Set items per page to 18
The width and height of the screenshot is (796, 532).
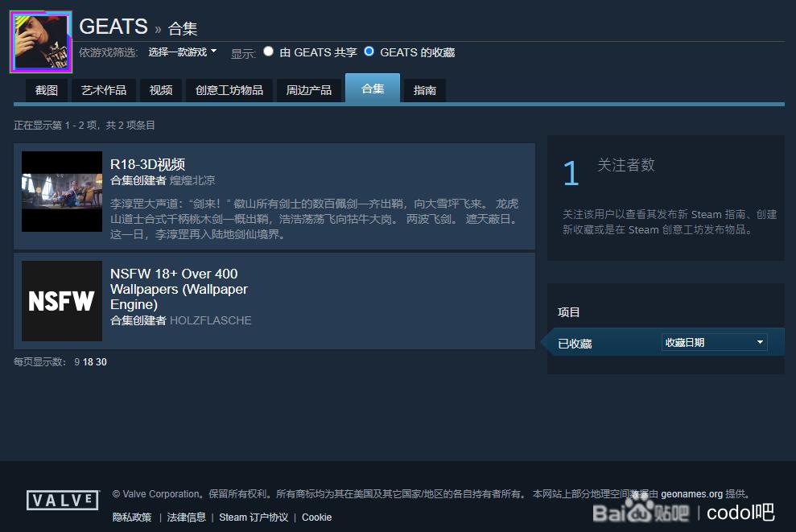pos(88,362)
